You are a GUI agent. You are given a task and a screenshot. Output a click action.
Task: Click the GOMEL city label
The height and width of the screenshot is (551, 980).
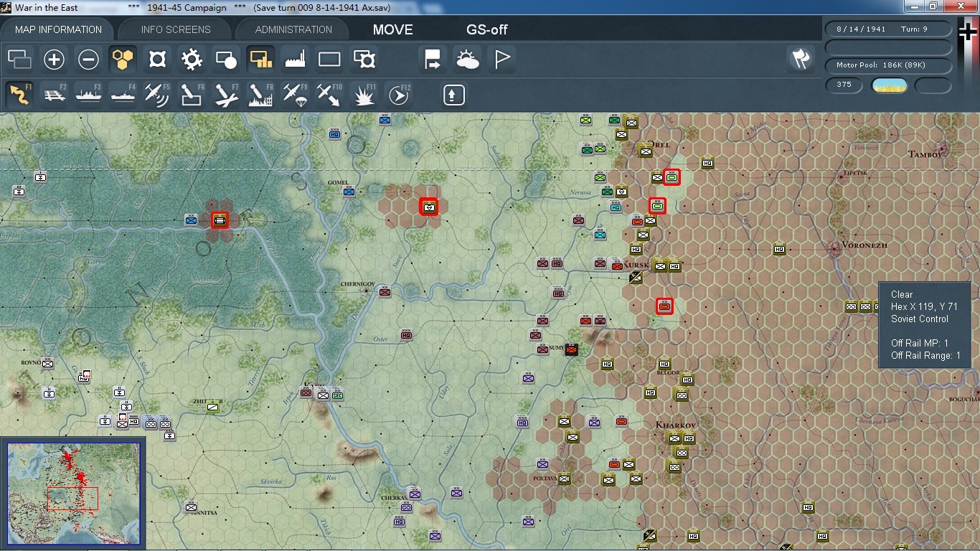pos(337,182)
